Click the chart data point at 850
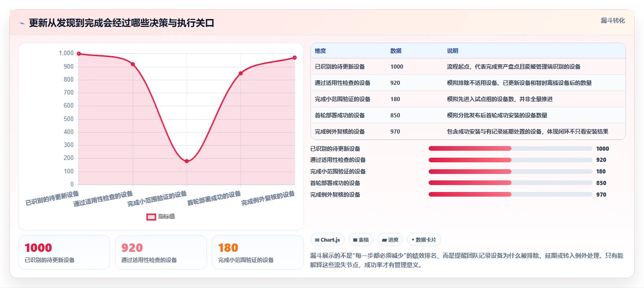Image resolution: width=644 pixels, height=288 pixels. click(240, 73)
